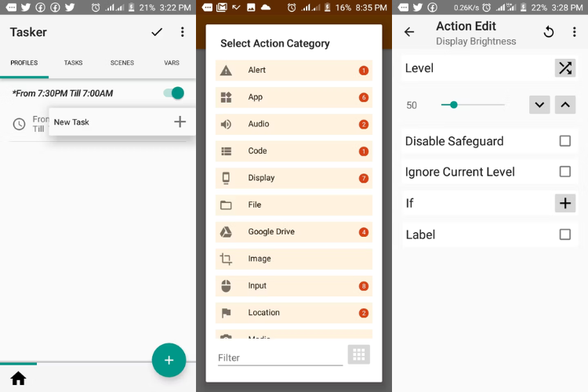Tap the home project icon
The width and height of the screenshot is (588, 392).
click(18, 378)
